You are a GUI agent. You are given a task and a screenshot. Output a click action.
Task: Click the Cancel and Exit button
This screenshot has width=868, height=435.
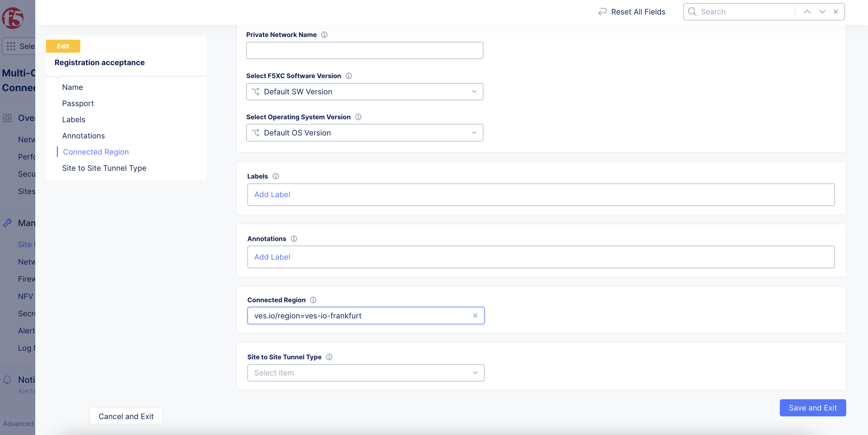pyautogui.click(x=126, y=416)
